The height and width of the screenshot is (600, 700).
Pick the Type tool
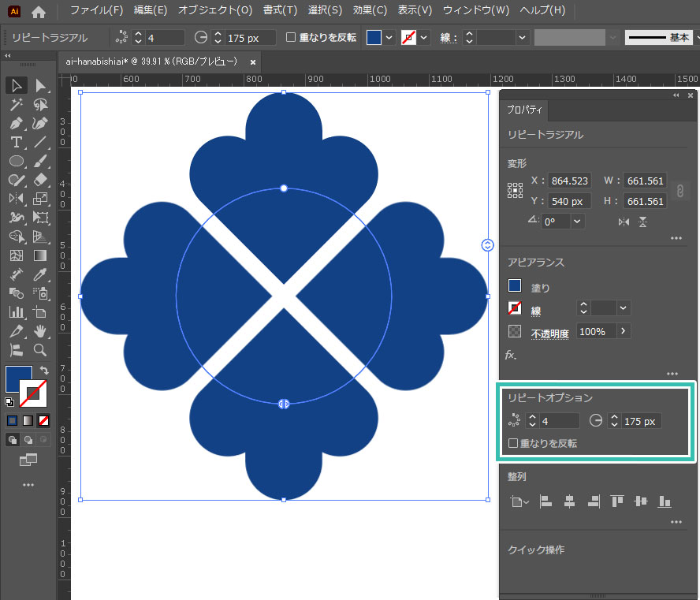17,142
